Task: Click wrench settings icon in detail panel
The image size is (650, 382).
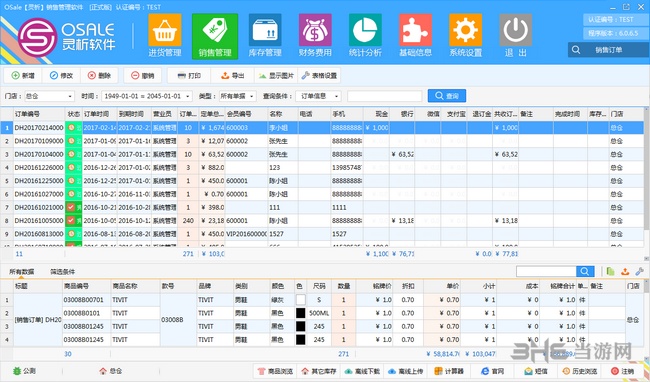Action: (639, 271)
